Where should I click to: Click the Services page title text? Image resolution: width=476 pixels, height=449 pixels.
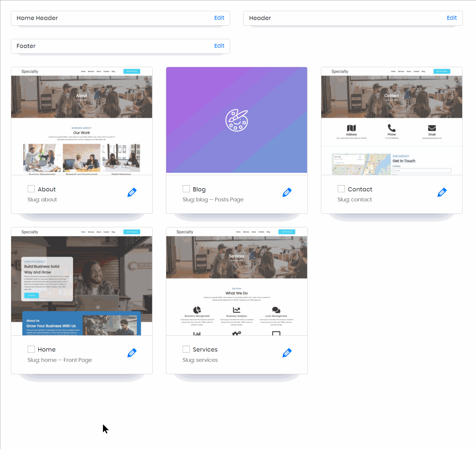click(205, 349)
